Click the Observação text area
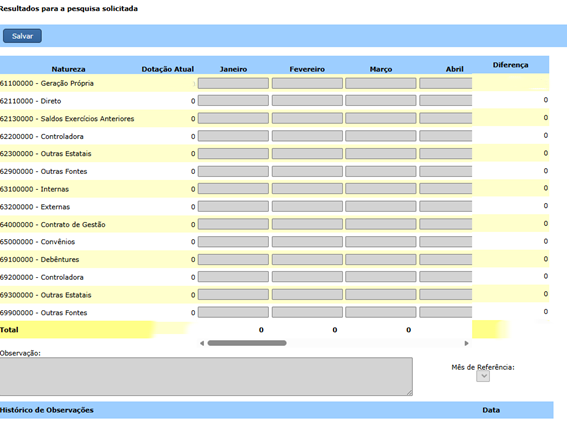 [206, 377]
